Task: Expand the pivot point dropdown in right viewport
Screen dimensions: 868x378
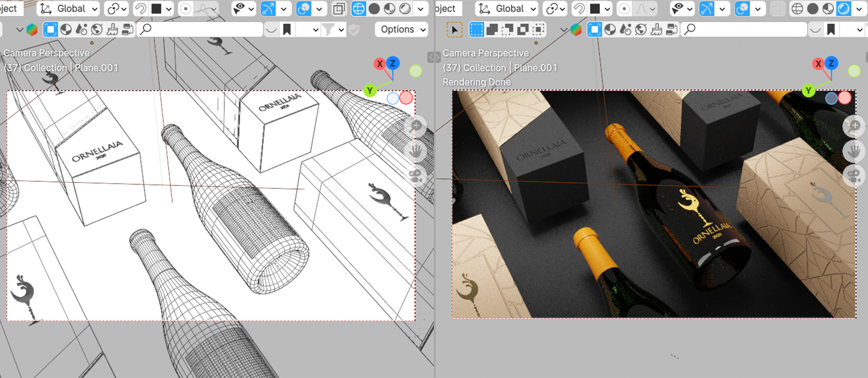Action: pyautogui.click(x=556, y=9)
